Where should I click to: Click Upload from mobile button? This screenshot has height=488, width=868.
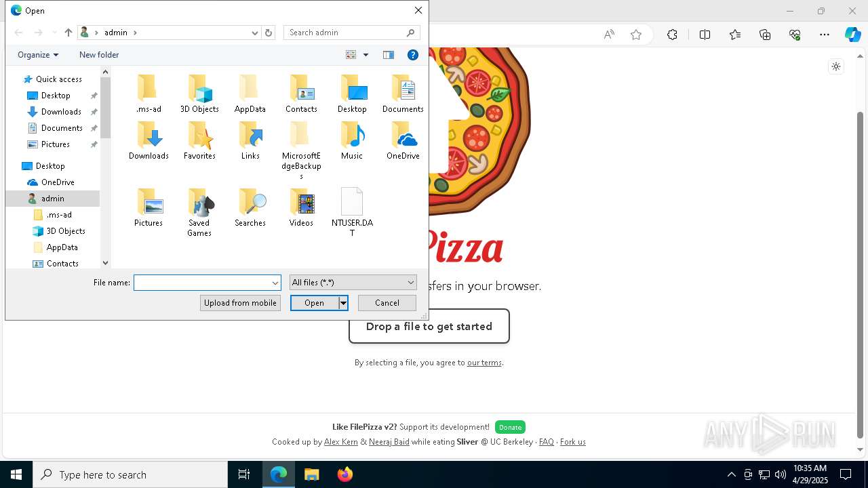[240, 303]
